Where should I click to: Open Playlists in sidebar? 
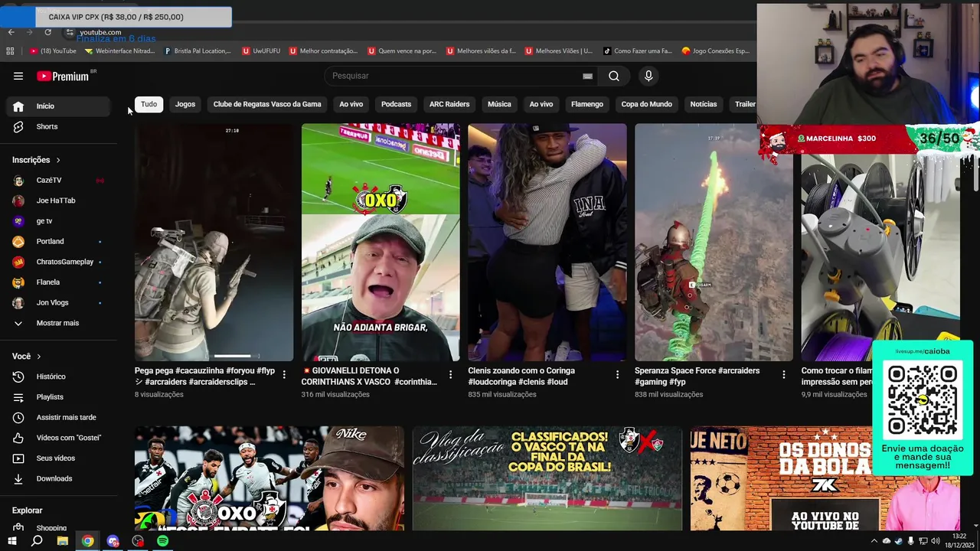(x=58, y=397)
